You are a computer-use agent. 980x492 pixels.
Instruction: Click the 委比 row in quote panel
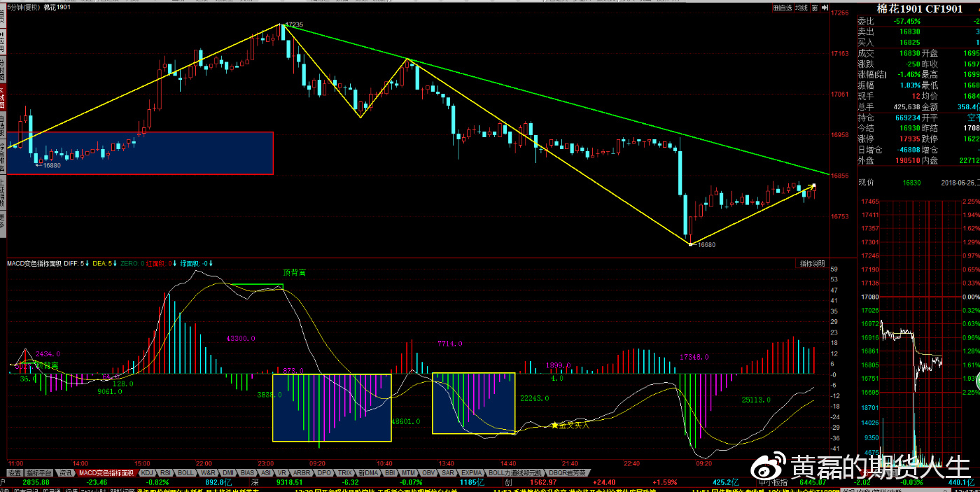(918, 21)
